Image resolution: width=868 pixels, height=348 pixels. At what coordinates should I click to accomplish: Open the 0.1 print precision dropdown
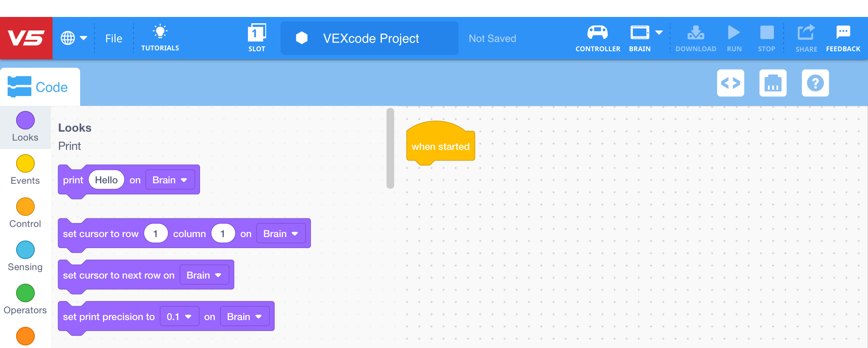(x=179, y=317)
